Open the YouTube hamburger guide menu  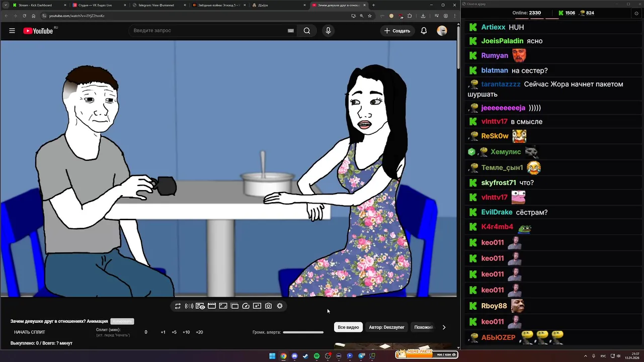(12, 31)
